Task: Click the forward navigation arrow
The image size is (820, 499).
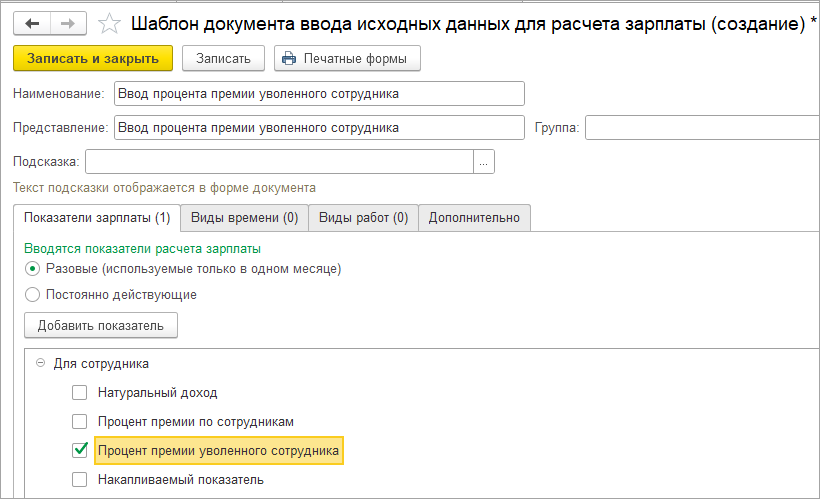Action: [68, 22]
